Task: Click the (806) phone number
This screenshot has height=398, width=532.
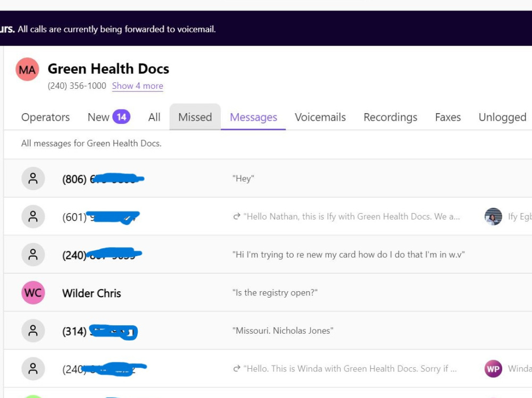Action: tap(103, 179)
